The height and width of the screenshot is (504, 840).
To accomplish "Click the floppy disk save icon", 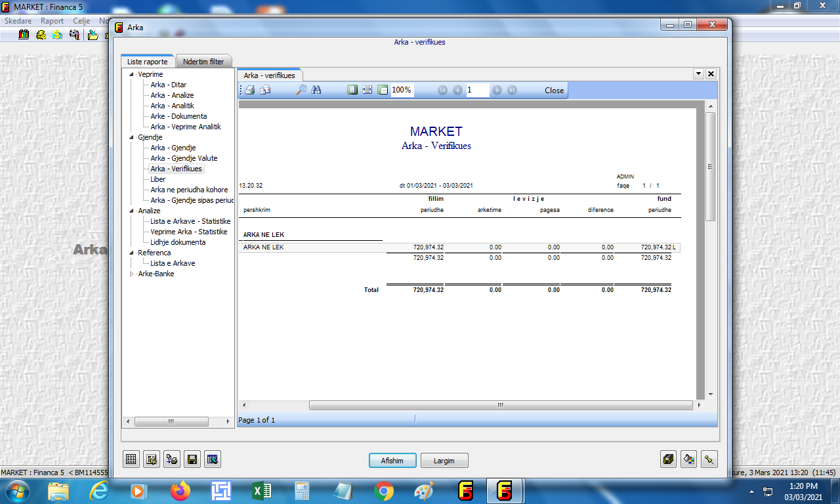I will tap(192, 459).
